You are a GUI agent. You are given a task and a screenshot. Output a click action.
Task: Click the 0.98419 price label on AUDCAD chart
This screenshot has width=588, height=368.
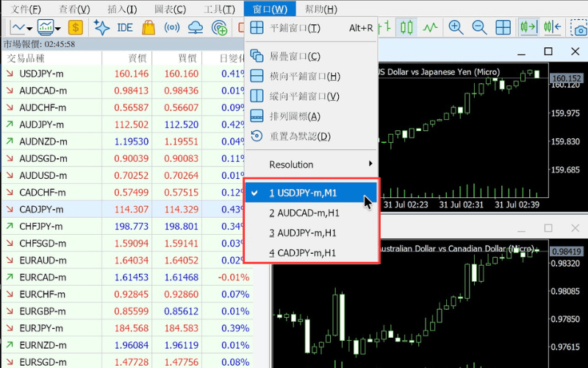567,251
